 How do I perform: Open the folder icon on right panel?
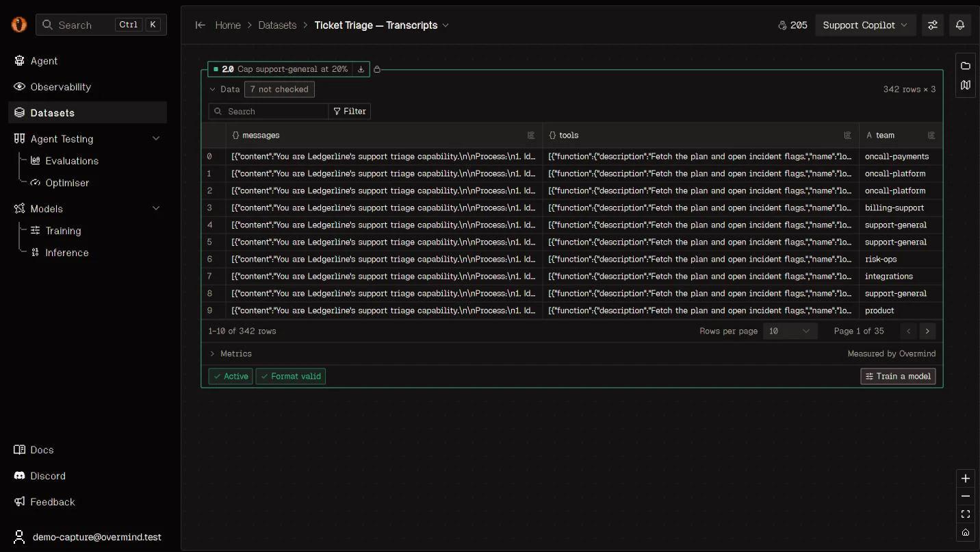966,66
